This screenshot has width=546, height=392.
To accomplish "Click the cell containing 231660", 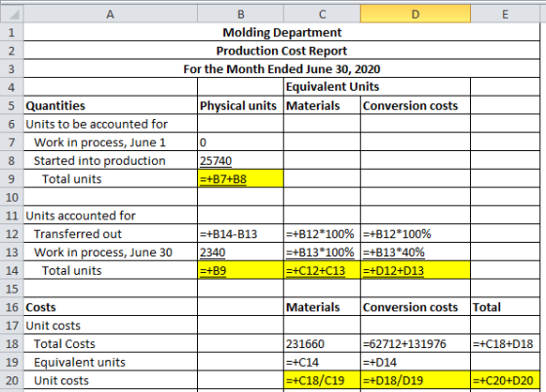I will [x=322, y=344].
